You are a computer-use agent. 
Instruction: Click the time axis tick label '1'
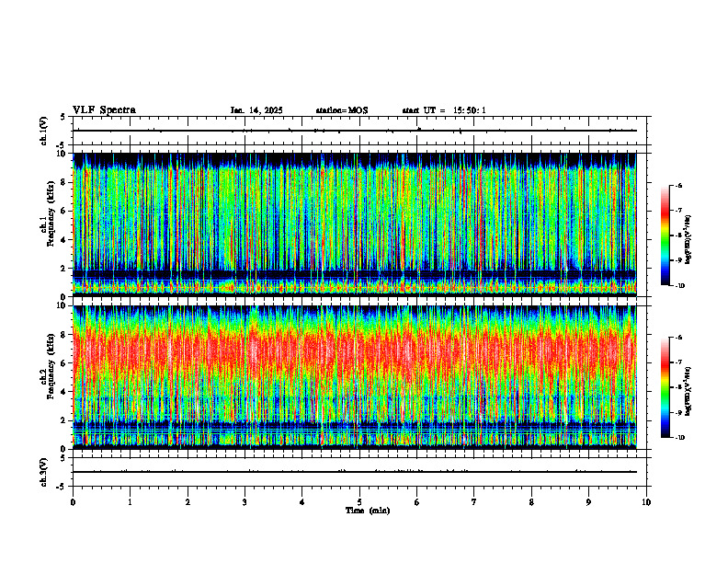[130, 502]
